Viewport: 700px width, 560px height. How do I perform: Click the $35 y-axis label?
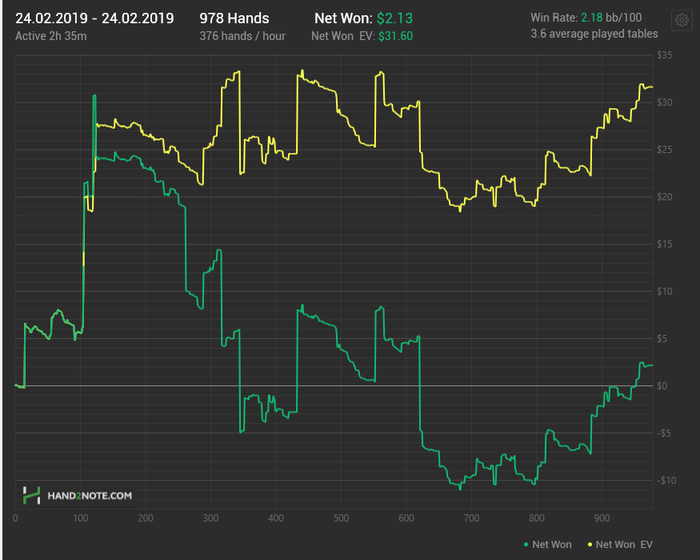point(664,55)
